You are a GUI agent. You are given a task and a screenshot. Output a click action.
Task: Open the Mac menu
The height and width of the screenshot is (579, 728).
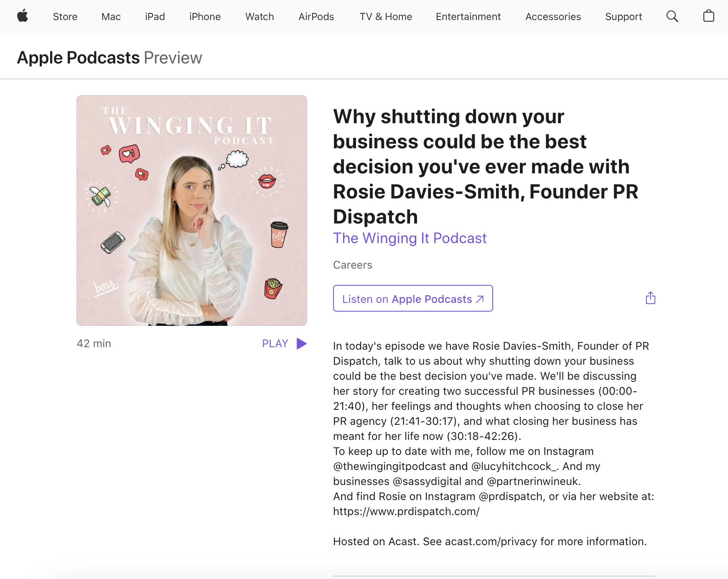point(111,17)
